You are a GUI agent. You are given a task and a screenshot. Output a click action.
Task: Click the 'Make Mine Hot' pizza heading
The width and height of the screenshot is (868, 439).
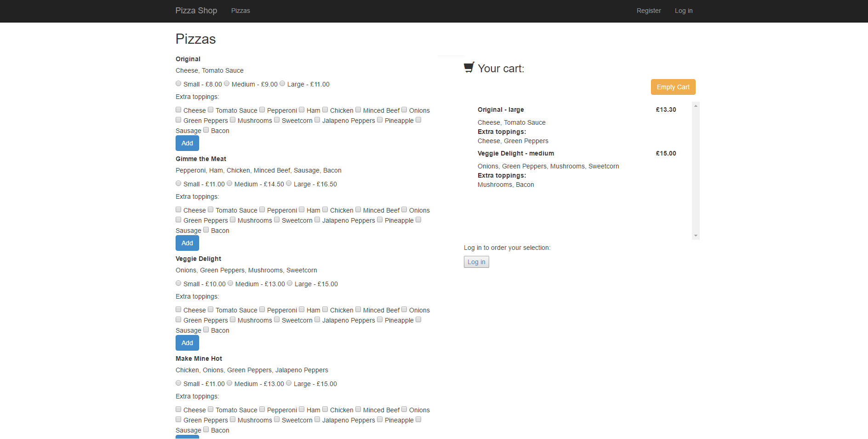199,358
